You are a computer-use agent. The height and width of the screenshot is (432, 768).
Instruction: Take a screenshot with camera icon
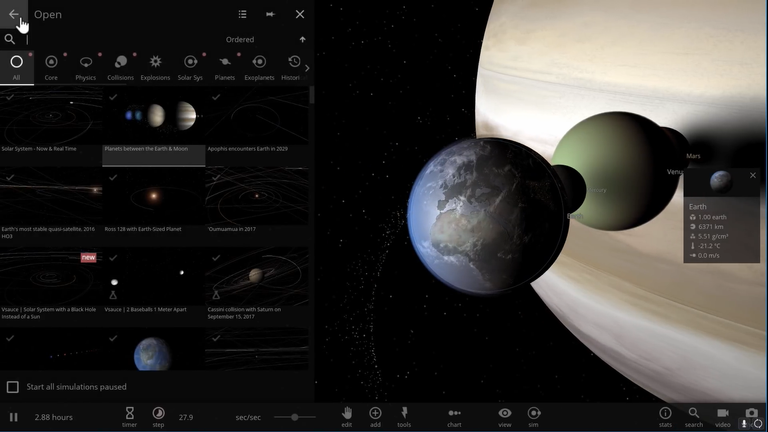click(x=751, y=414)
